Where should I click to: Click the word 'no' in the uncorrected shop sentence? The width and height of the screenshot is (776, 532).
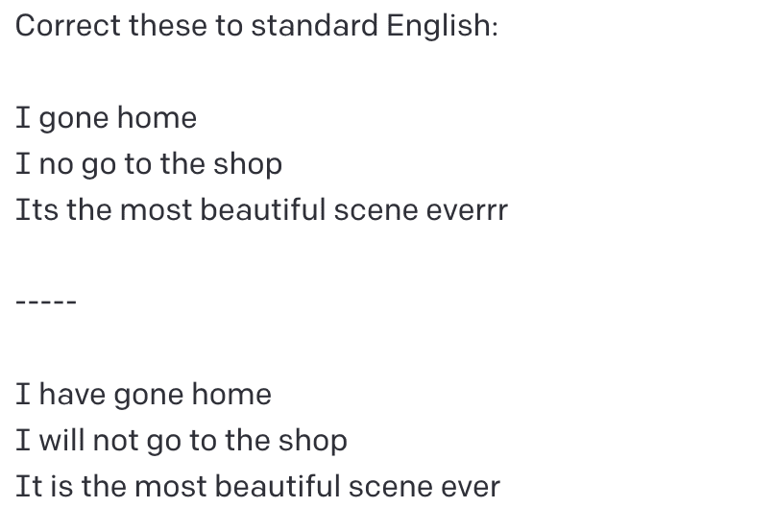(x=56, y=164)
